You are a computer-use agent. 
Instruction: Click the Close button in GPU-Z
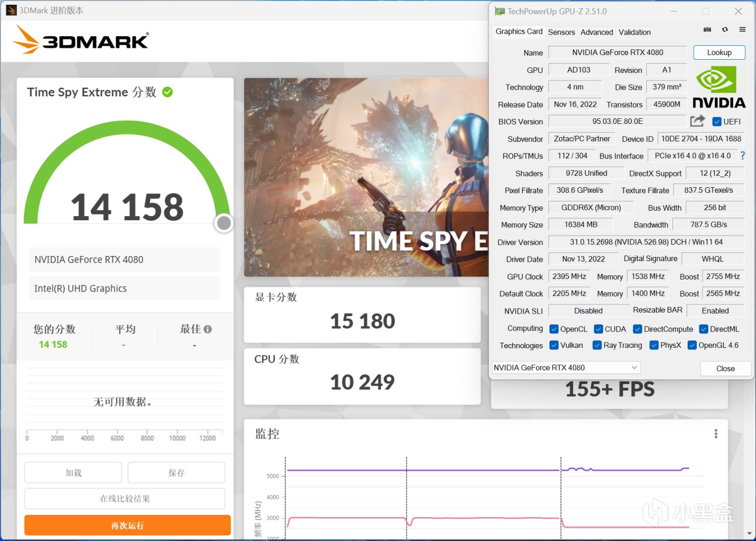tap(725, 368)
